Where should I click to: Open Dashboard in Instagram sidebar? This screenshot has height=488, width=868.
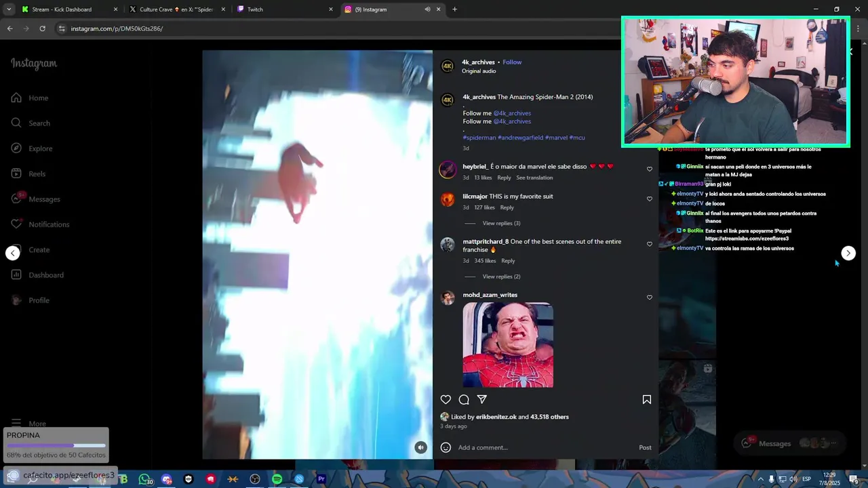tap(37, 275)
